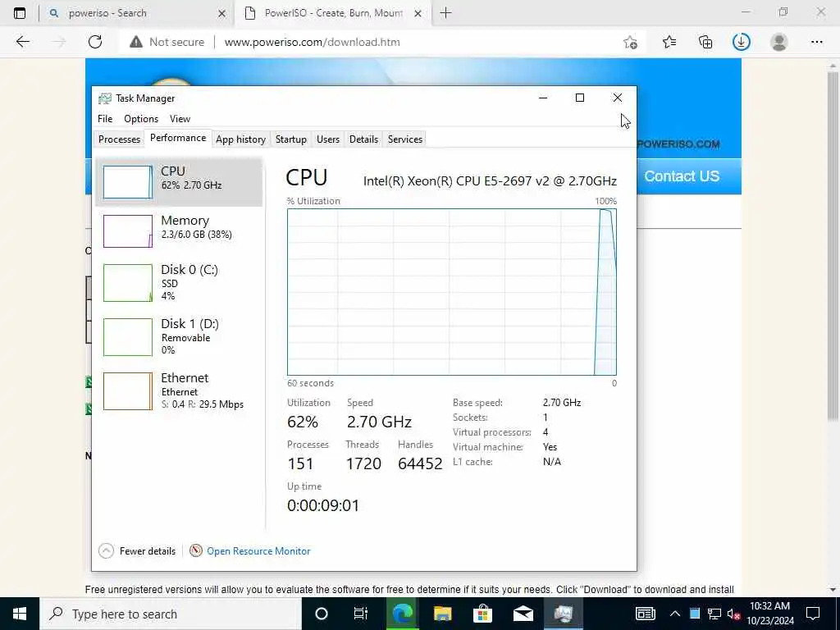Open the notification center icon
840x630 pixels.
pos(813,614)
